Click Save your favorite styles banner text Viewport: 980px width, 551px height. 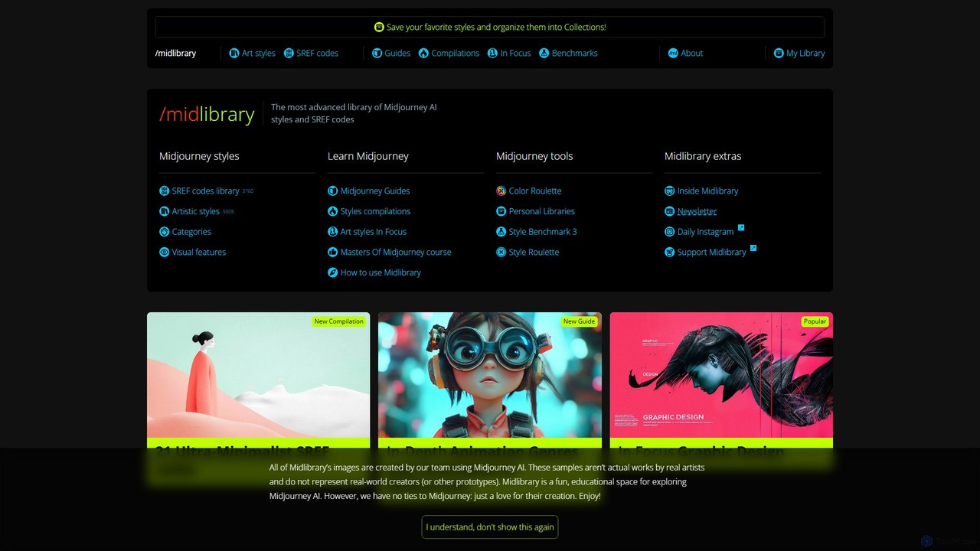(x=496, y=27)
